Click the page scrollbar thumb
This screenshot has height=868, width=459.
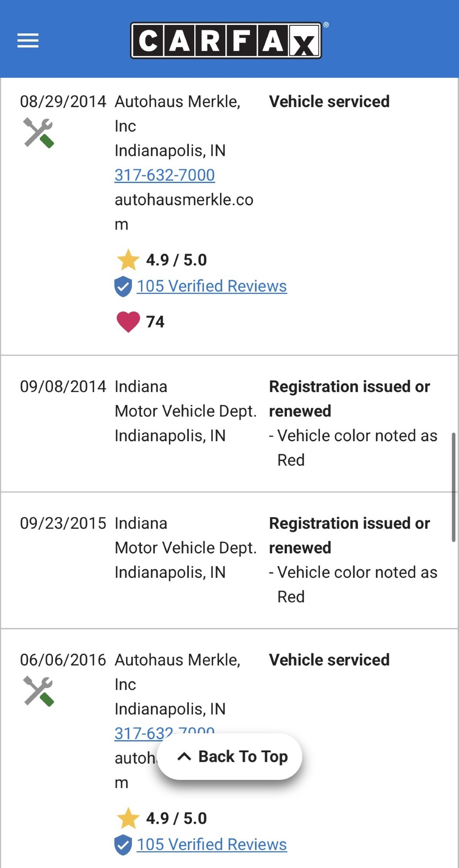tap(453, 487)
